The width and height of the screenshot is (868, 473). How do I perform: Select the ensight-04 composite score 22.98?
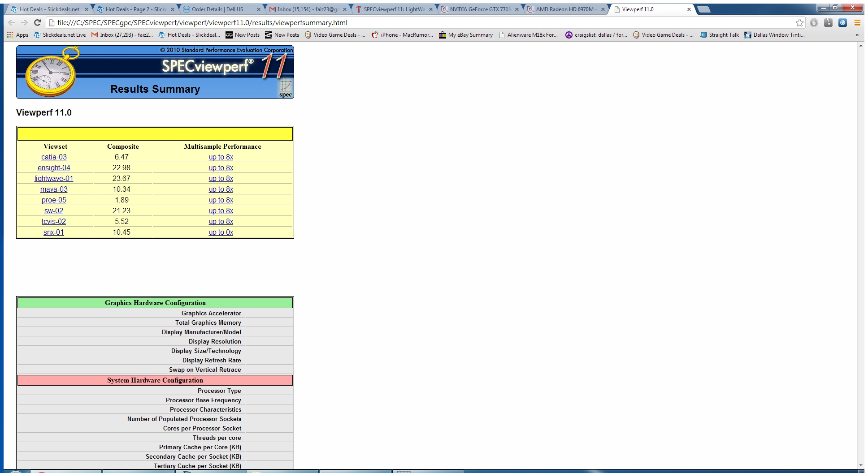tap(122, 168)
